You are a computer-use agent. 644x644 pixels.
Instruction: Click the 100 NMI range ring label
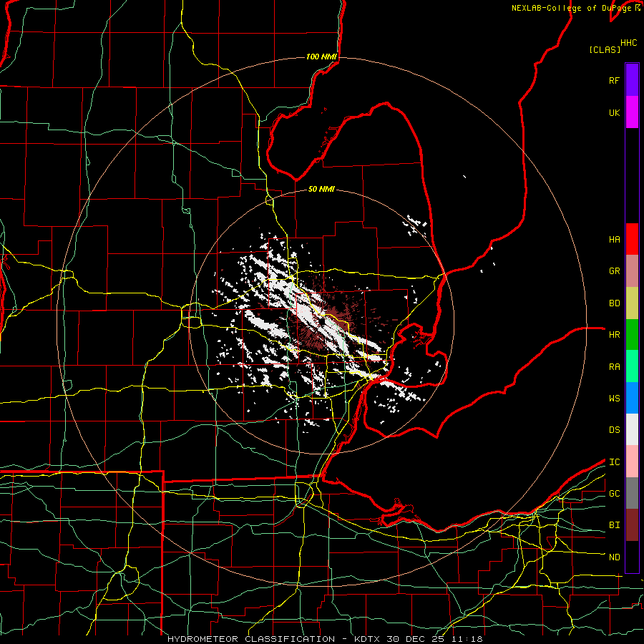321,57
